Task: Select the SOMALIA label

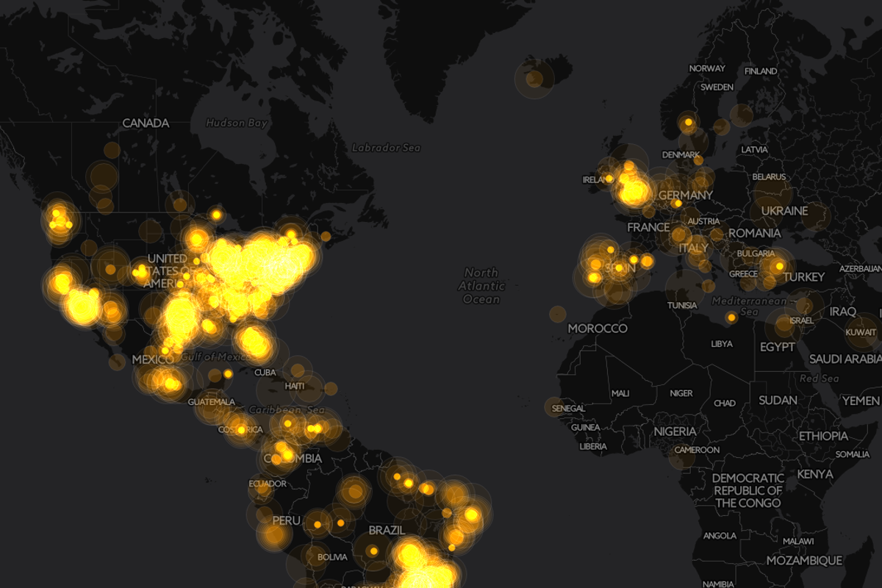Action: click(852, 455)
